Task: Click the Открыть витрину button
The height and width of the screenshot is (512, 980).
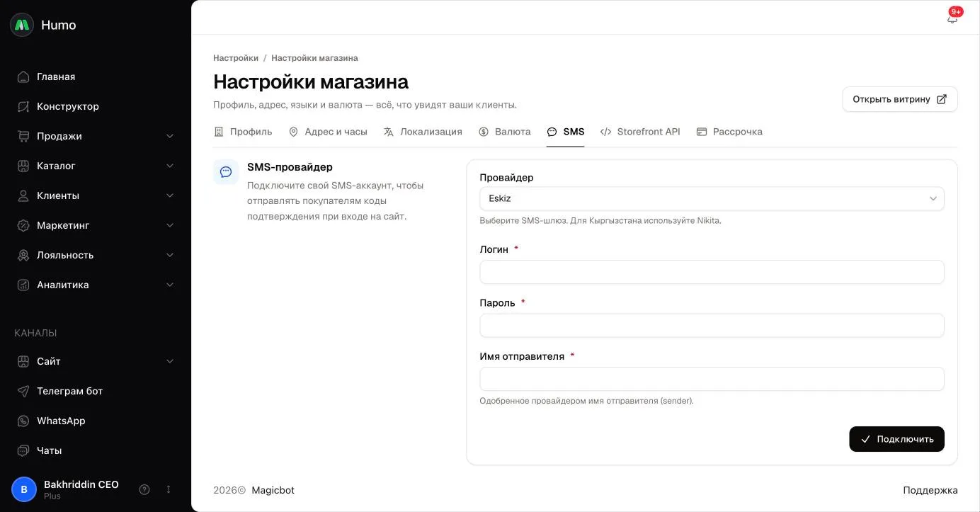Action: click(900, 99)
